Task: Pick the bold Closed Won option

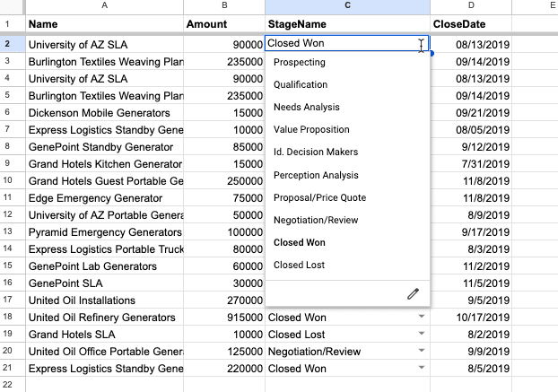Action: coord(300,242)
